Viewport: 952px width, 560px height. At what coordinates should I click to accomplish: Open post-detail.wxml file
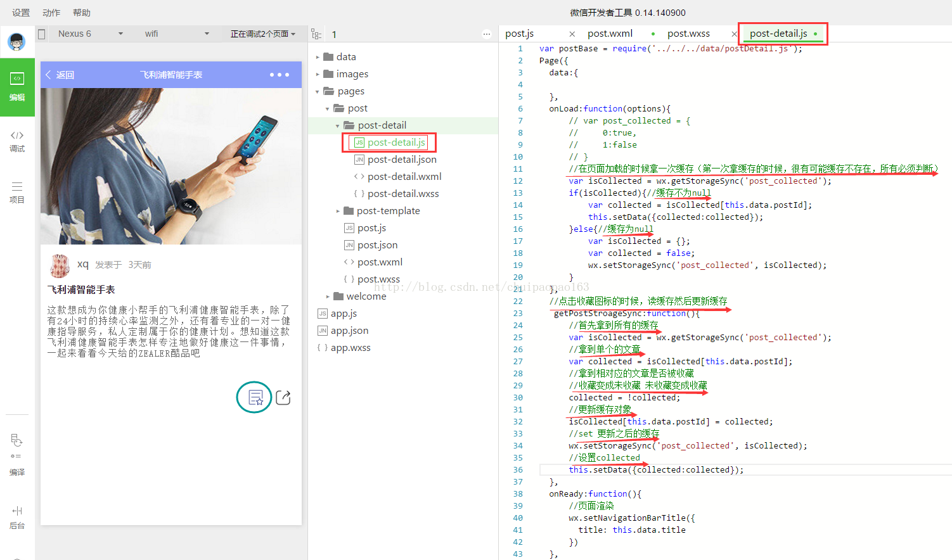point(397,177)
